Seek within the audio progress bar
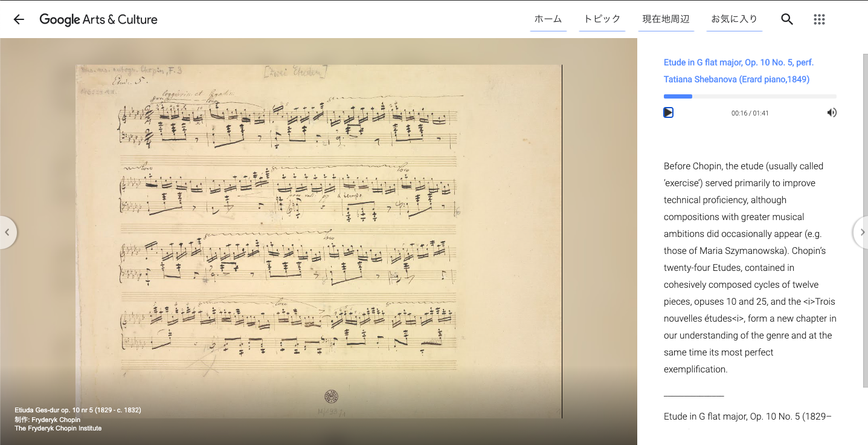The height and width of the screenshot is (445, 868). click(750, 96)
